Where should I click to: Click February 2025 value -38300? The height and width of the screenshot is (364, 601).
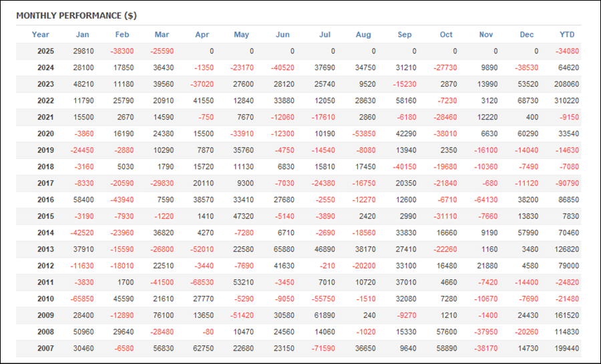coord(122,51)
